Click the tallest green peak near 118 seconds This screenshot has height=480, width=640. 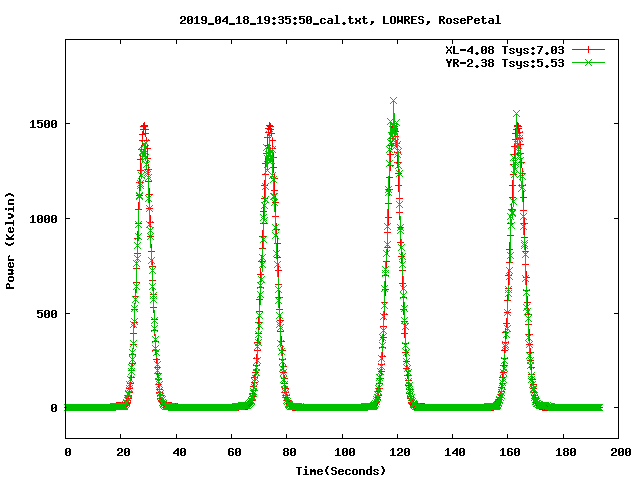(x=393, y=100)
